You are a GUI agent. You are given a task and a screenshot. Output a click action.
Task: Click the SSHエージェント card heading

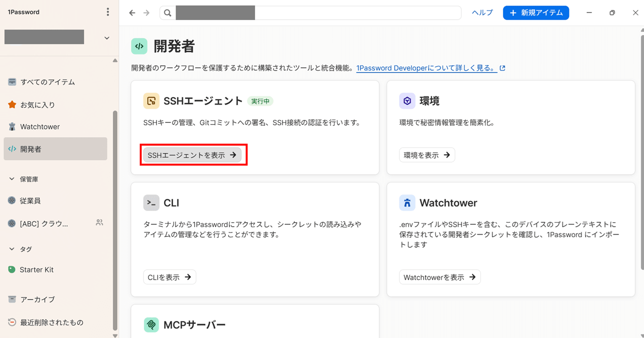(203, 101)
